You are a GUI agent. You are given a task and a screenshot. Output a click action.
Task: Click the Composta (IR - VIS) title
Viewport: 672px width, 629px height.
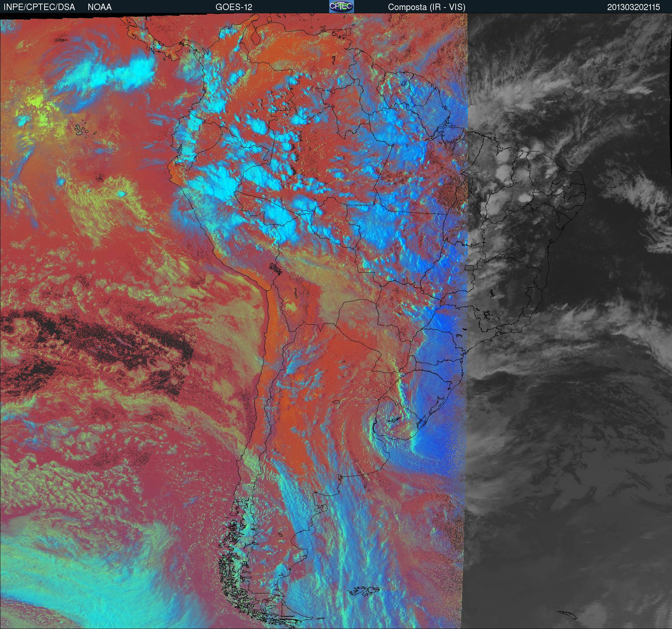tap(427, 7)
